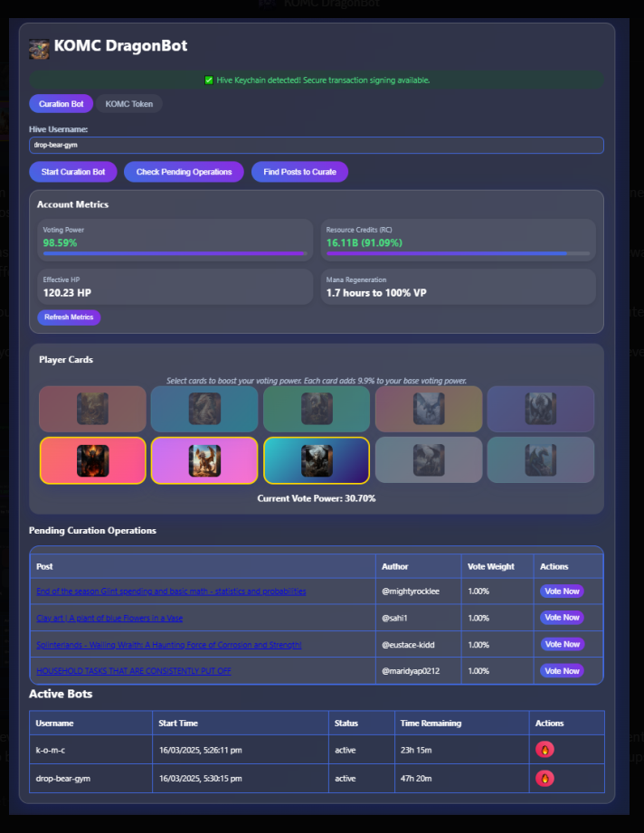Refresh the account metrics
This screenshot has height=833, width=644.
pyautogui.click(x=69, y=317)
